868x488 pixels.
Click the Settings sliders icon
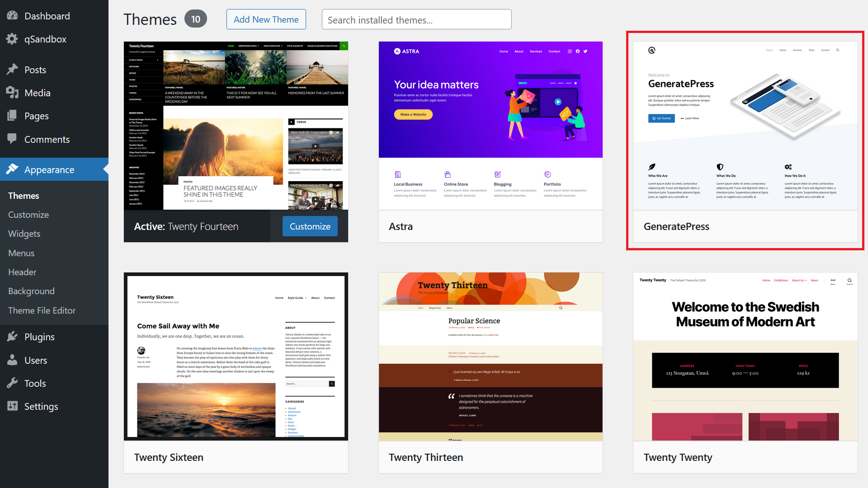pos(12,406)
